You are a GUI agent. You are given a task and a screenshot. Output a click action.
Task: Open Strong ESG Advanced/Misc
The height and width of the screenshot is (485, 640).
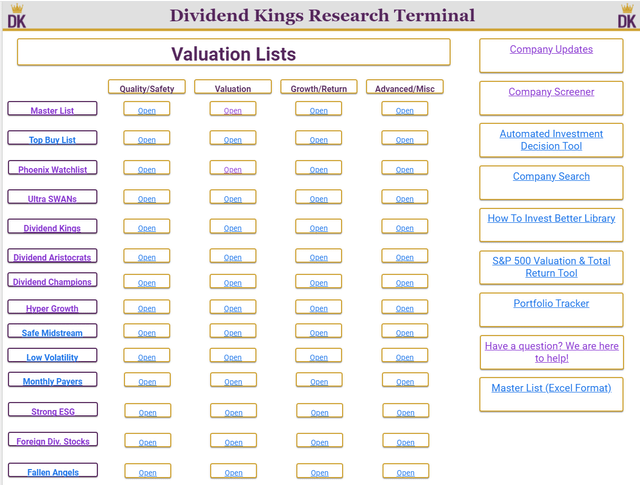click(405, 412)
